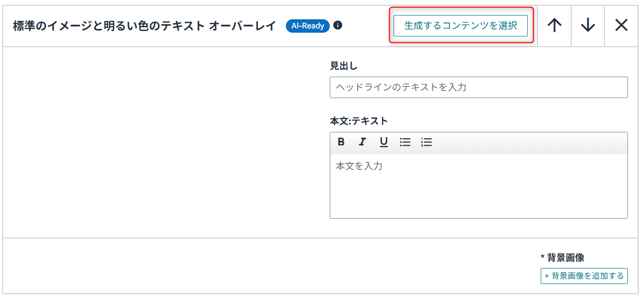The height and width of the screenshot is (298, 644).
Task: Click into the 本文を入力 text area
Action: pyautogui.click(x=478, y=185)
